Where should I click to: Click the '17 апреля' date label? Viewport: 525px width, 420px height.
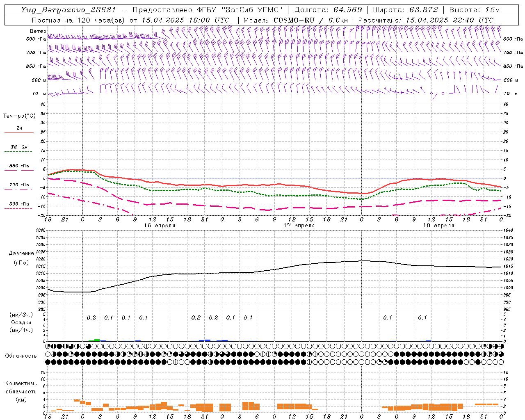tap(299, 226)
